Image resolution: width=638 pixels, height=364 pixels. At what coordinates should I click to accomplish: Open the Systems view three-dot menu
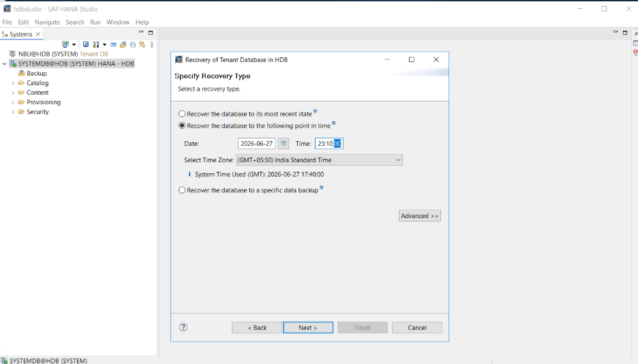152,44
